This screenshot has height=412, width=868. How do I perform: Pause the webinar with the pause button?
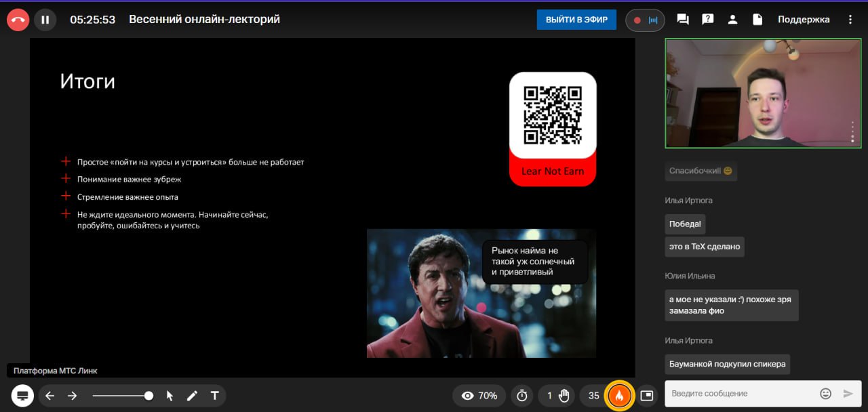pos(45,20)
